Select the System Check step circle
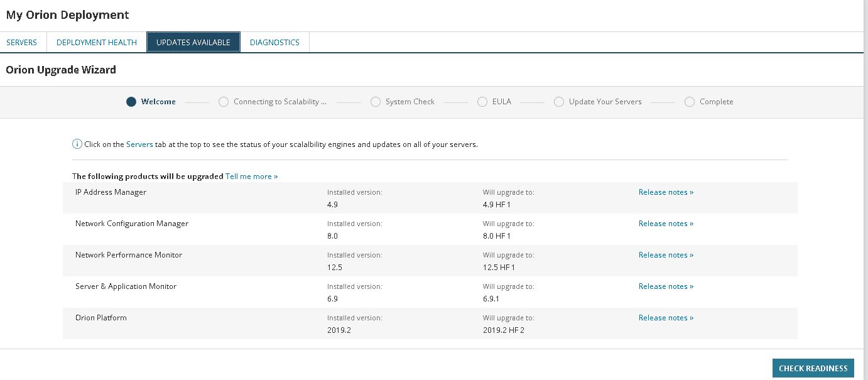The image size is (868, 380). 376,102
